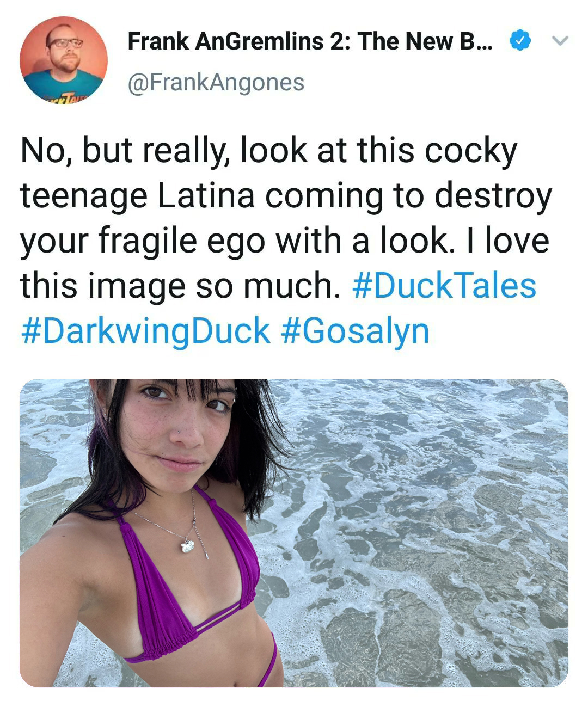Screen dimensions: 588x701
Task: Open the #DarkwingDuck hashtag
Action: click(145, 331)
